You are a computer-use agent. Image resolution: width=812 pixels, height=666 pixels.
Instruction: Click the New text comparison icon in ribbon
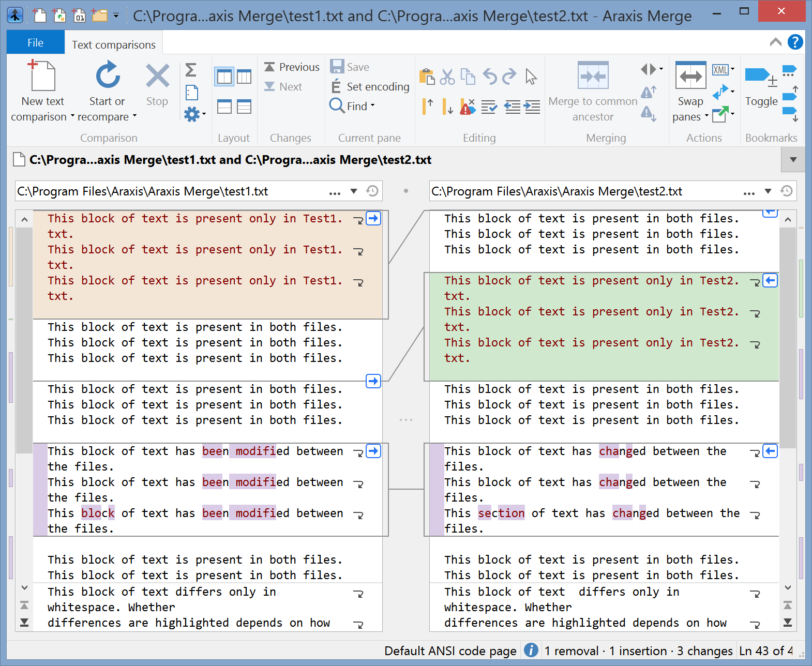pyautogui.click(x=42, y=75)
